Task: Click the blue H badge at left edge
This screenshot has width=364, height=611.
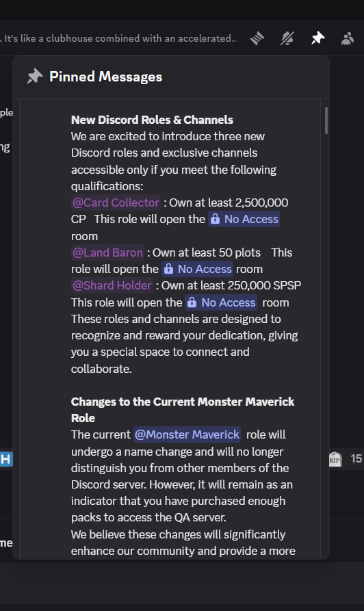Action: pyautogui.click(x=6, y=459)
